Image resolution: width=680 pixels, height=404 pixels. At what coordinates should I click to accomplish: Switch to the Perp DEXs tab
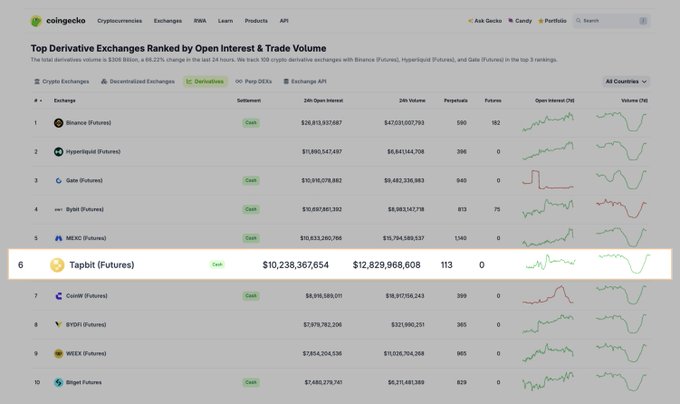[x=254, y=81]
